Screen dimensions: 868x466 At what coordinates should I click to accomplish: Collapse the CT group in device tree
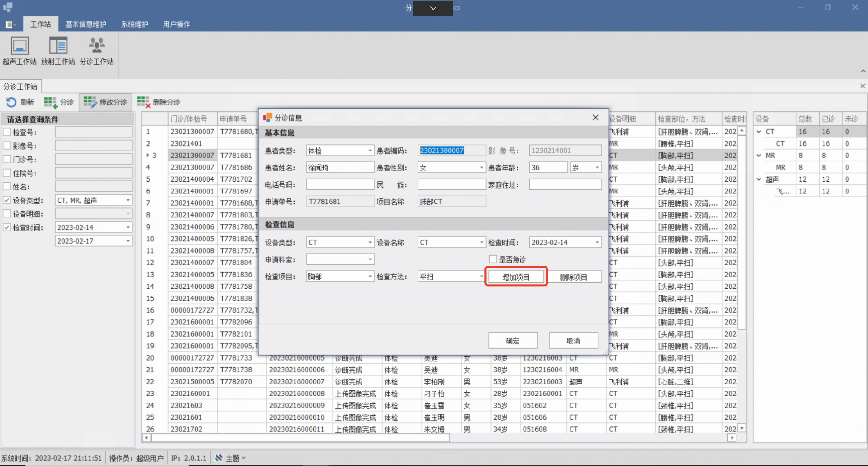[x=759, y=132]
